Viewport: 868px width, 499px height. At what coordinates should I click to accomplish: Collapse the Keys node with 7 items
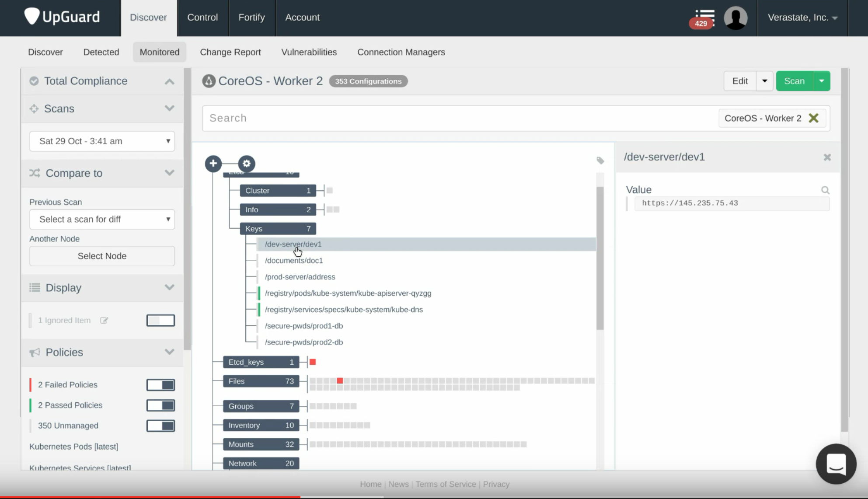click(x=278, y=229)
